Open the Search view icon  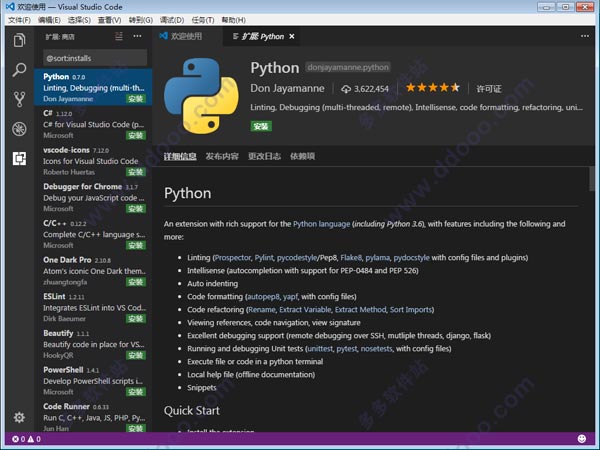tap(19, 70)
